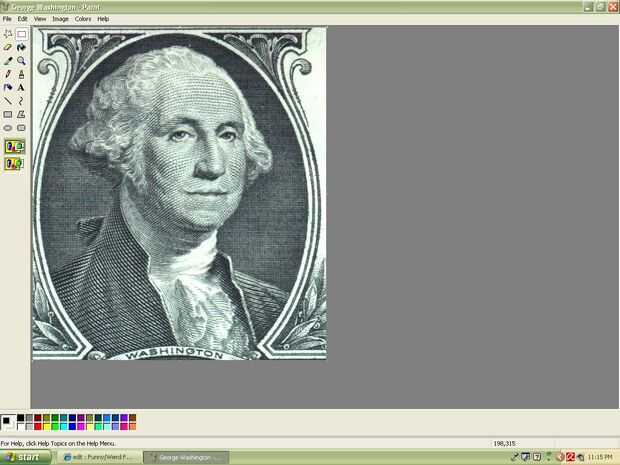Switch to the 'edit : Funny/Weird' taskbar window
The width and height of the screenshot is (620, 465).
click(x=99, y=458)
